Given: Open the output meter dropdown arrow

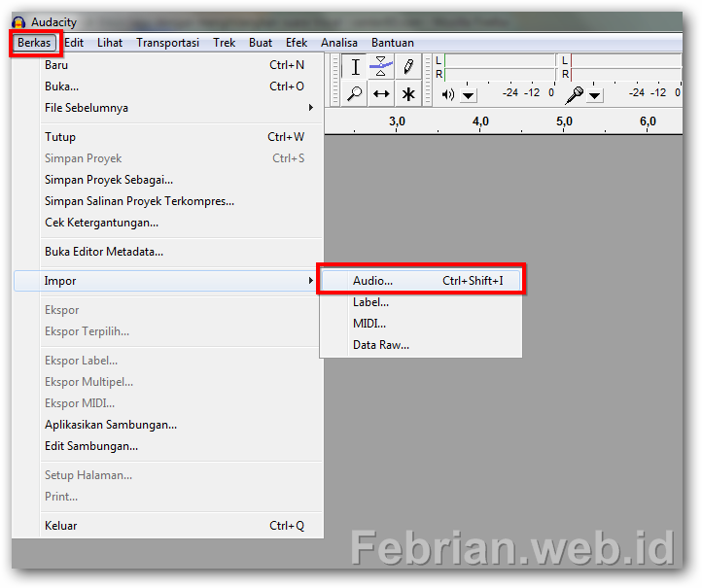Looking at the screenshot, I should (469, 95).
